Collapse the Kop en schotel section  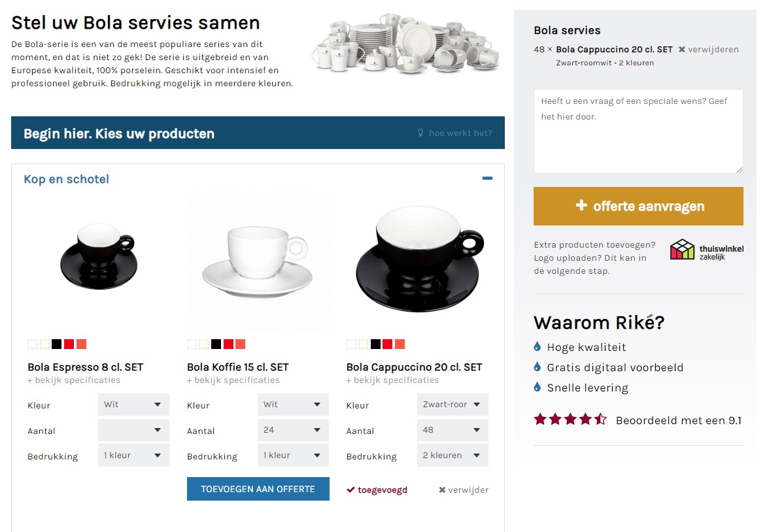[x=487, y=178]
